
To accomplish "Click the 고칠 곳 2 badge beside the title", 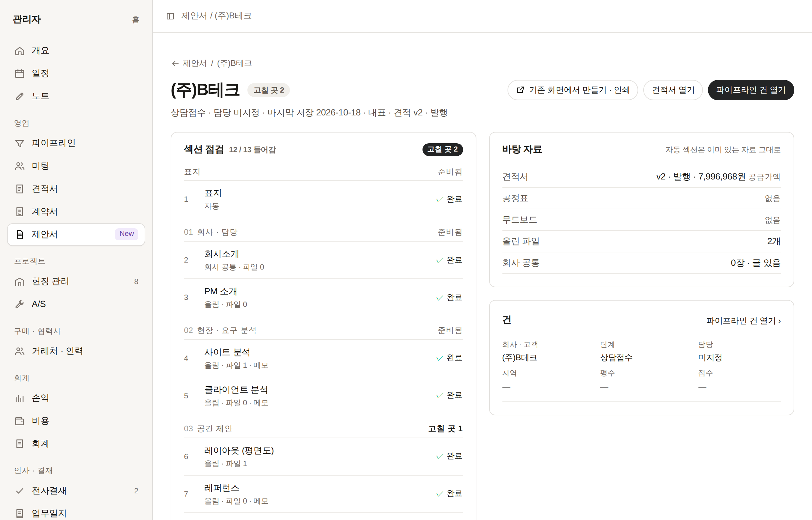I will (269, 90).
